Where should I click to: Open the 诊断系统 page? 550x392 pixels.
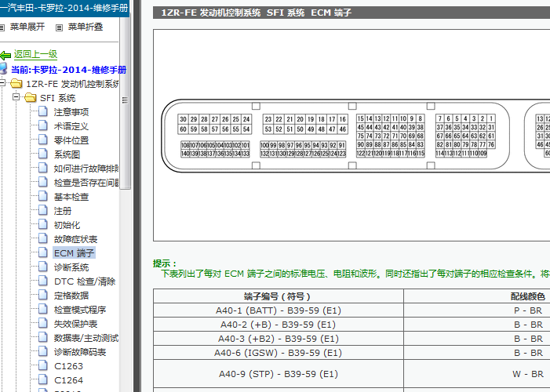(71, 267)
